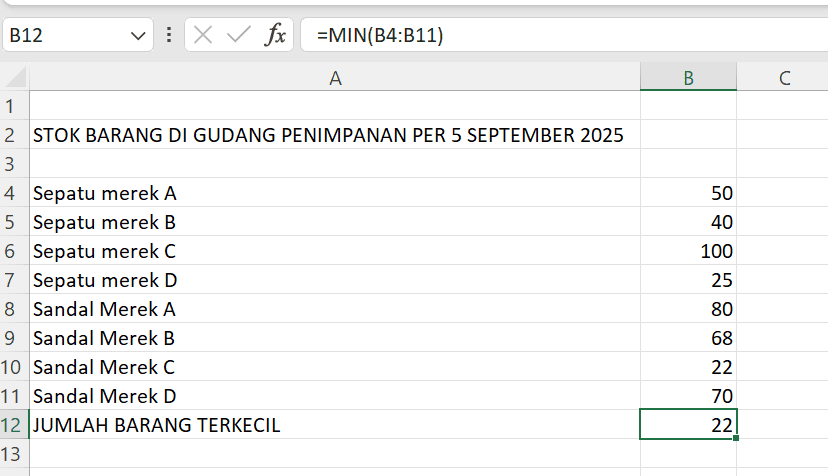Select row 2 header
828x476 pixels.
tap(13, 135)
